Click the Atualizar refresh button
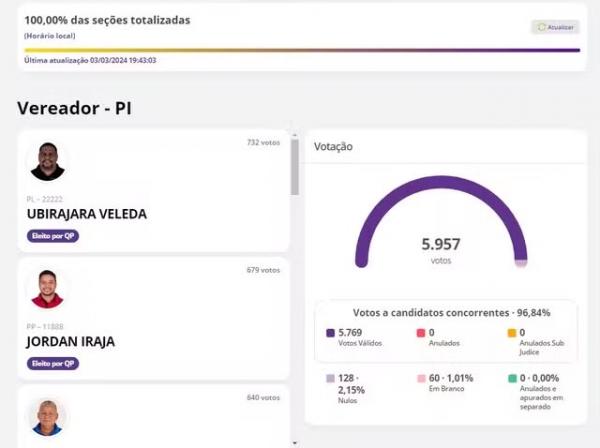Viewport: 600px width, 448px height. 555,27
